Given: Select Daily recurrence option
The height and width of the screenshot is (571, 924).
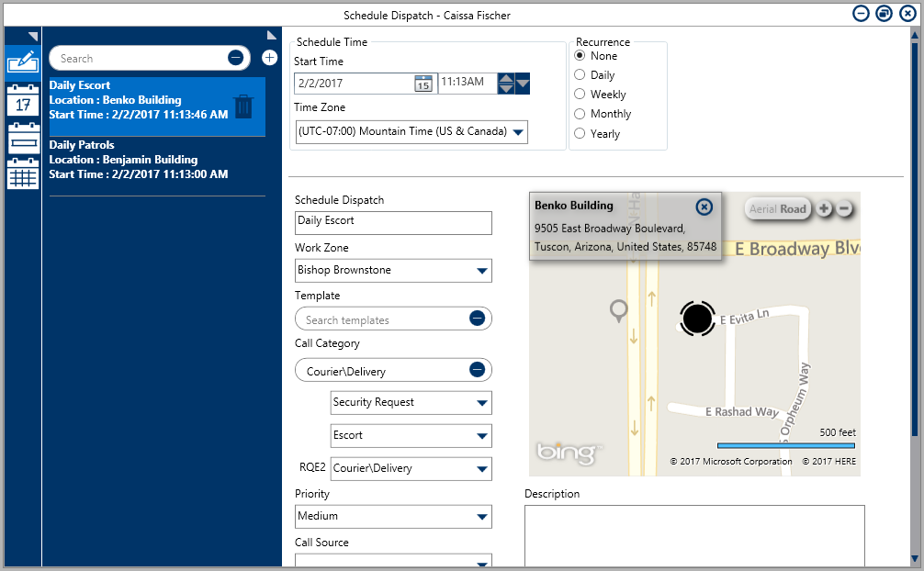Looking at the screenshot, I should coord(580,75).
